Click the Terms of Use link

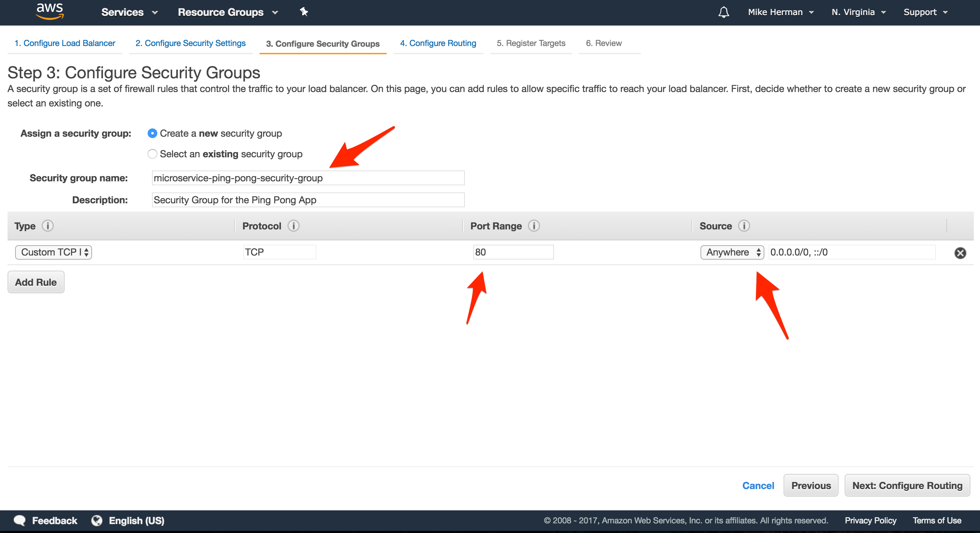click(x=937, y=520)
